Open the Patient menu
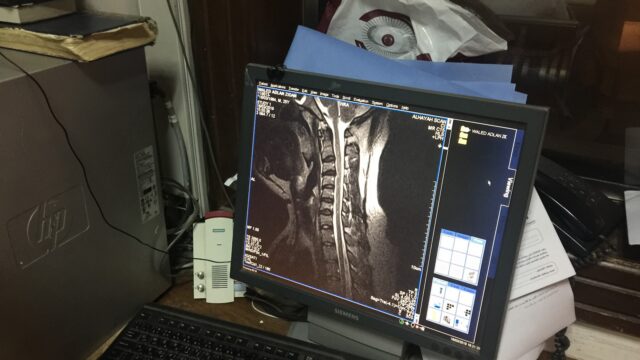 pyautogui.click(x=263, y=84)
